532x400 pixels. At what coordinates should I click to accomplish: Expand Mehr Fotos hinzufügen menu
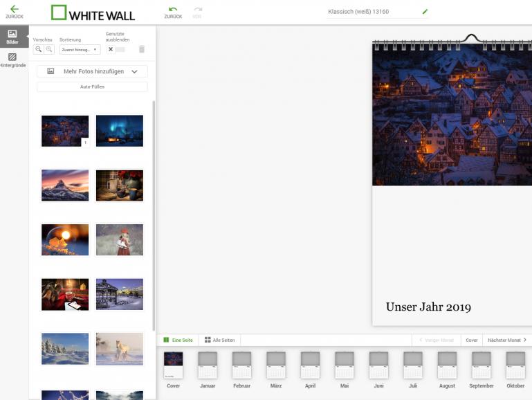92,71
